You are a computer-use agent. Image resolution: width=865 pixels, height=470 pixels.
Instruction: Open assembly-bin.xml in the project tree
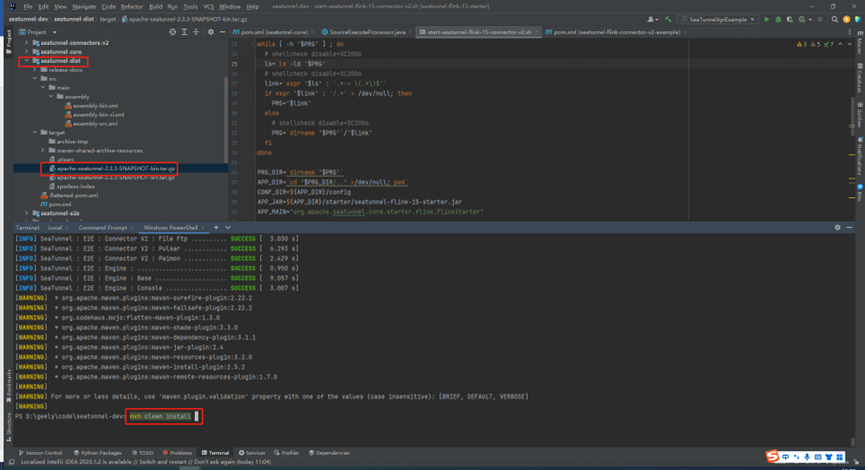click(95, 105)
